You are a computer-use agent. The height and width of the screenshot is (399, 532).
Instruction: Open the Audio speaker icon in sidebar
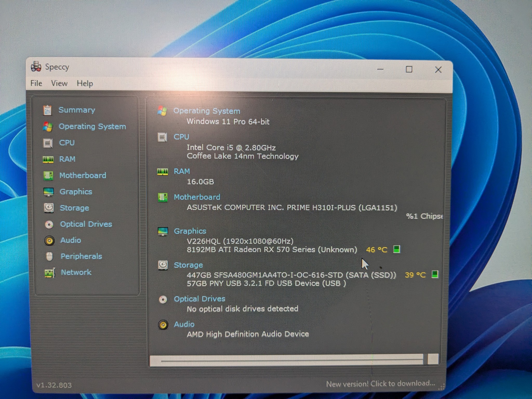pyautogui.click(x=49, y=241)
